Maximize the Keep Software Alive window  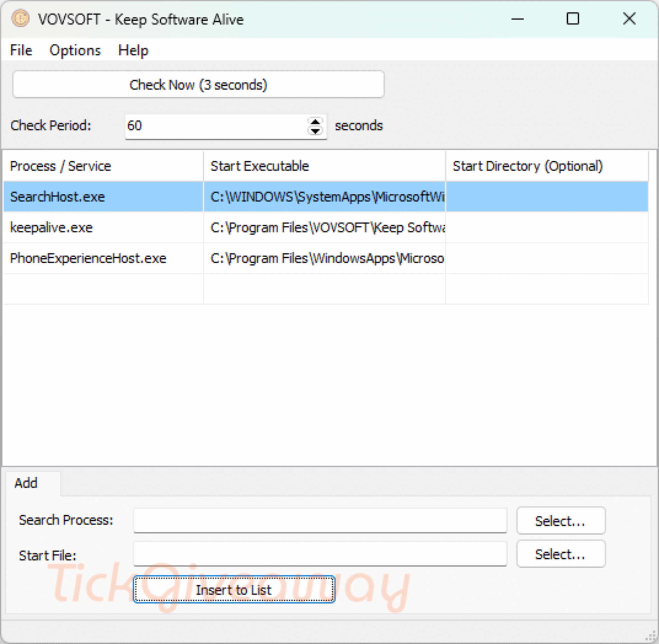(573, 19)
